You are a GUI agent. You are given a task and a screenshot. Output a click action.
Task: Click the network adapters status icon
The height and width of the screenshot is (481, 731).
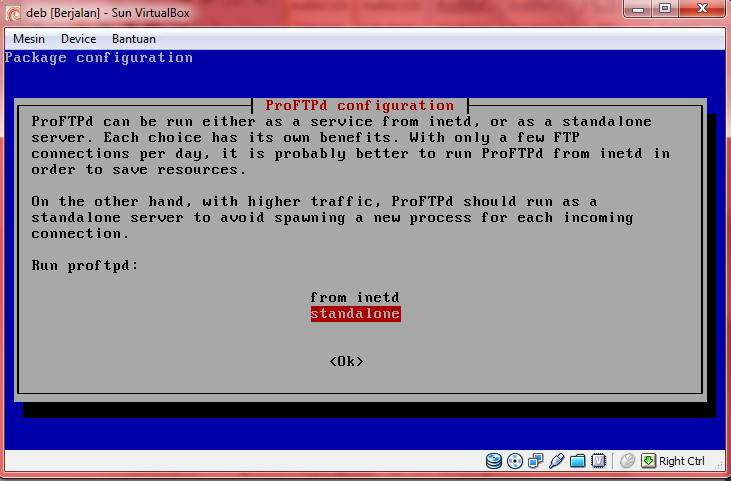[x=536, y=461]
